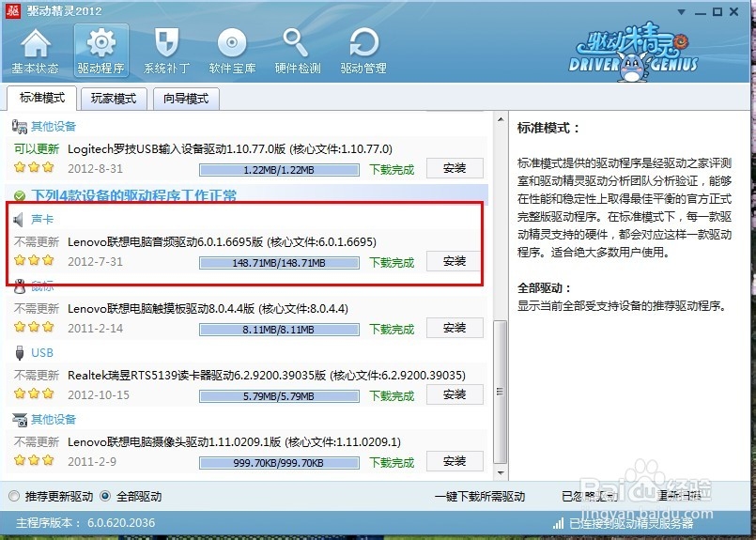This screenshot has height=540, width=756.
Task: Click the 148.71MB/148.71MB progress bar
Action: (279, 263)
